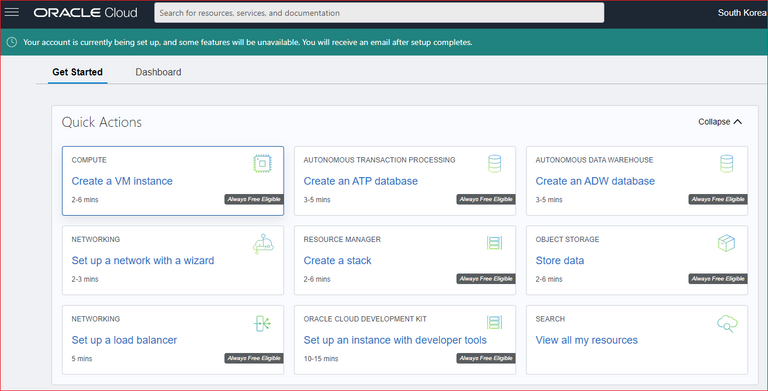
Task: Open the South Korea region selector
Action: (742, 13)
